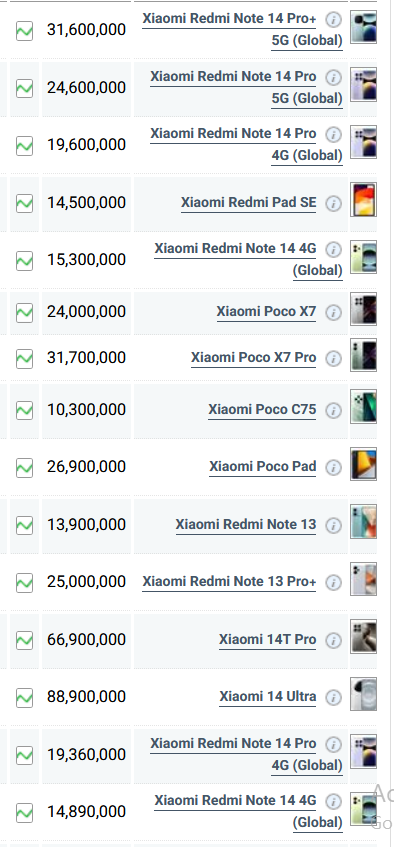Open Xiaomi Redmi Note 14 Pro+ 5G link
Image resolution: width=394 pixels, height=847 pixels.
tap(242, 29)
